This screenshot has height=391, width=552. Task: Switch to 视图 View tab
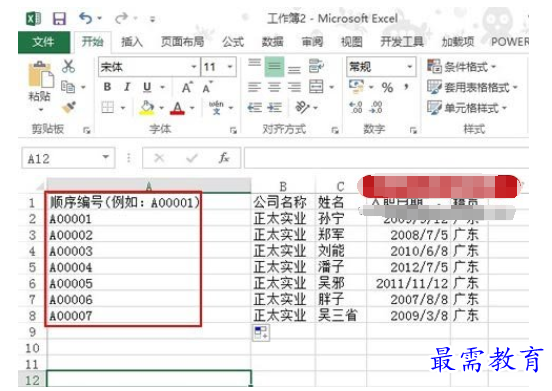(x=352, y=42)
